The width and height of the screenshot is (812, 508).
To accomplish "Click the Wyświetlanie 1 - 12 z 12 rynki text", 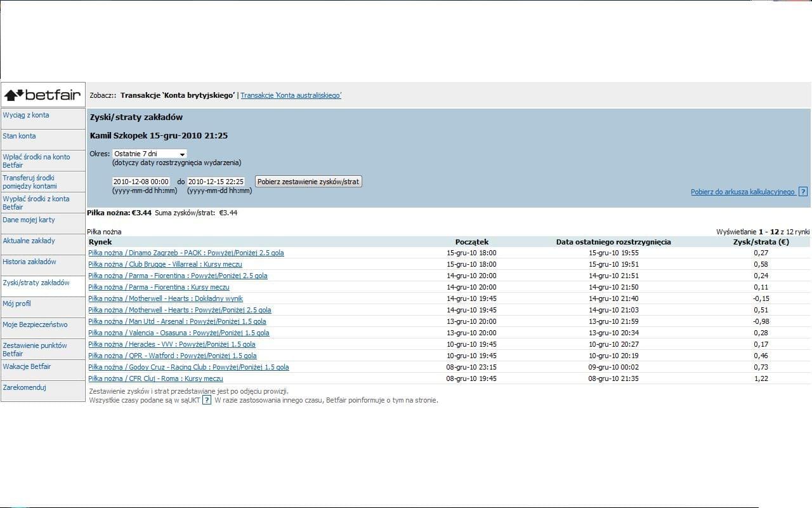I will pos(763,232).
